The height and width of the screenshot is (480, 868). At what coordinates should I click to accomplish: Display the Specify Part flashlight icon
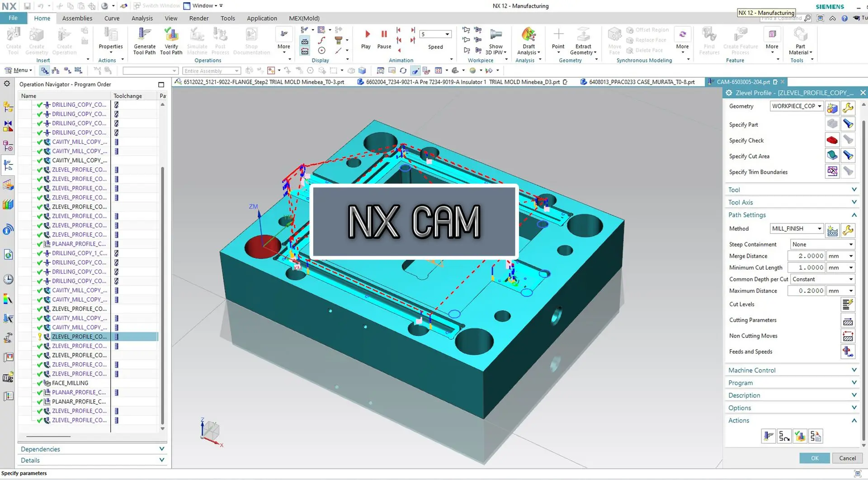click(x=848, y=124)
